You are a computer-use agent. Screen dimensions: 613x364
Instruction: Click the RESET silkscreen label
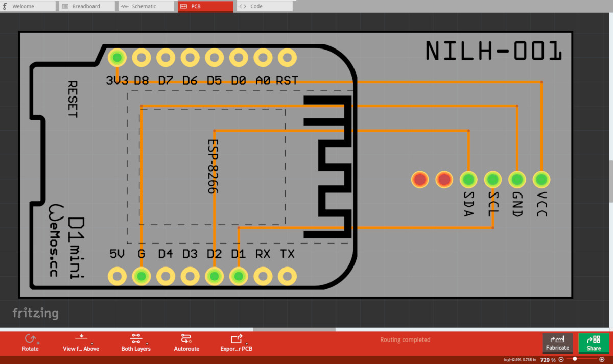pyautogui.click(x=73, y=99)
